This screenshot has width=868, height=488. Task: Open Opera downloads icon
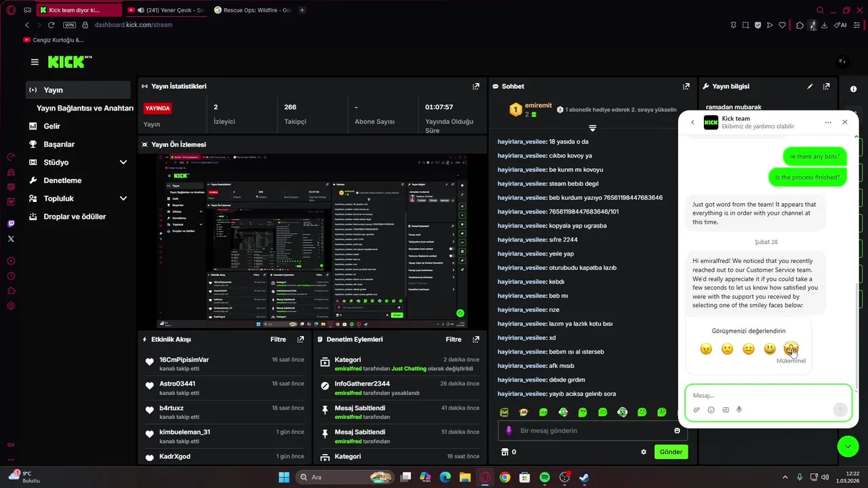tap(824, 25)
